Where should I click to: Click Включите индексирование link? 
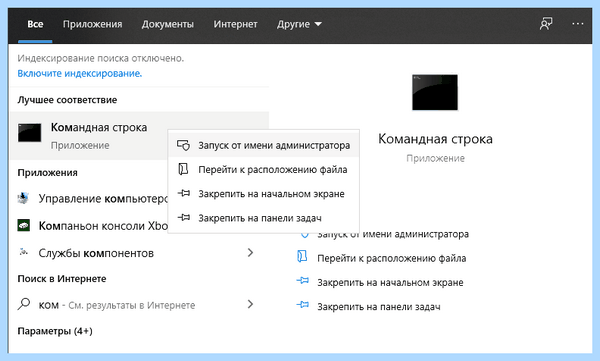[x=80, y=74]
